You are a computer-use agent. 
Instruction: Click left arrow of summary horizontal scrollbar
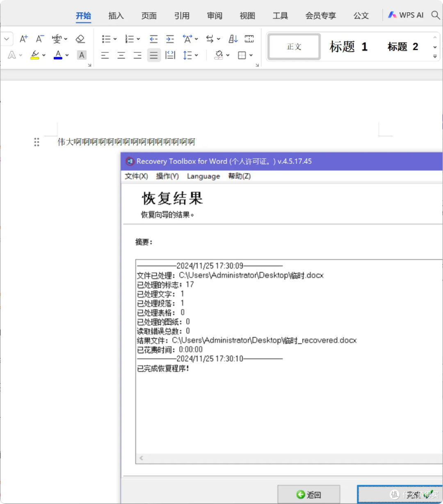point(141,458)
